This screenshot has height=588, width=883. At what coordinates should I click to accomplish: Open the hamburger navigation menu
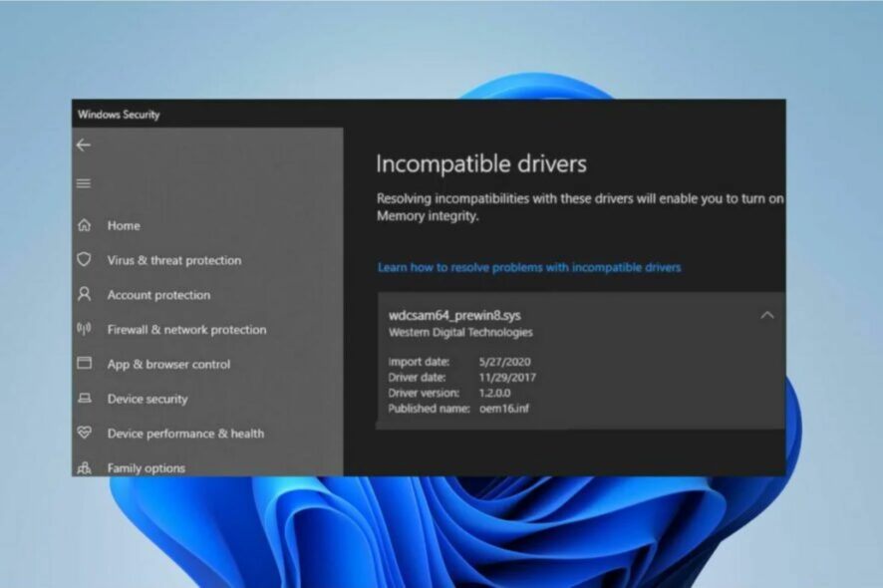(x=84, y=183)
